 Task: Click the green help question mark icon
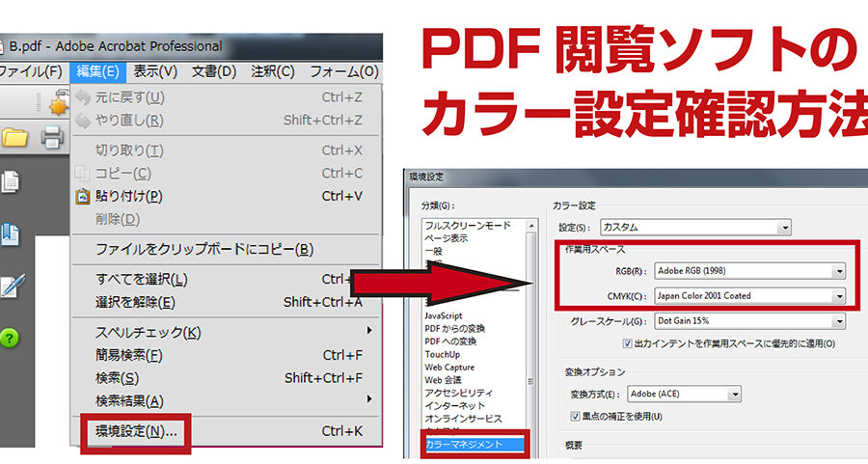pyautogui.click(x=10, y=338)
